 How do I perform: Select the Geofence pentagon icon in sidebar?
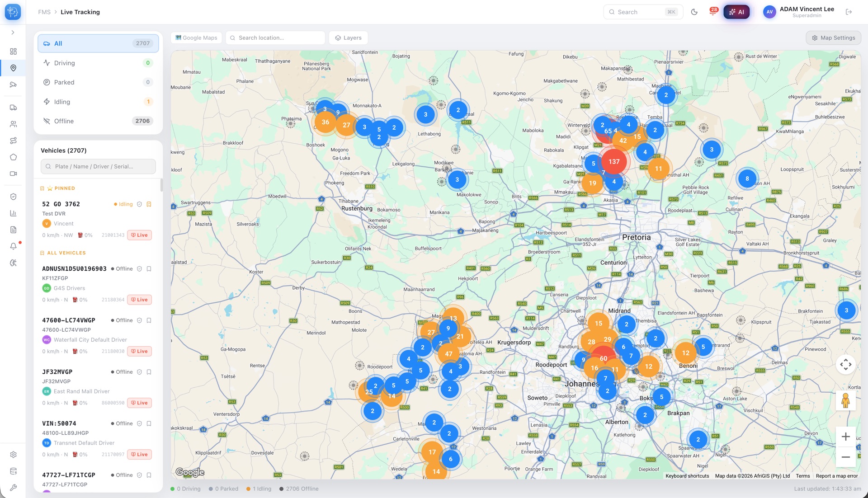pos(13,156)
